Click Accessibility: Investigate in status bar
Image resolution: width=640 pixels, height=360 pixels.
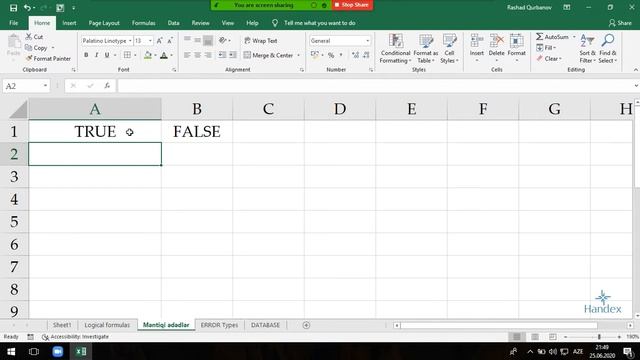tap(75, 337)
